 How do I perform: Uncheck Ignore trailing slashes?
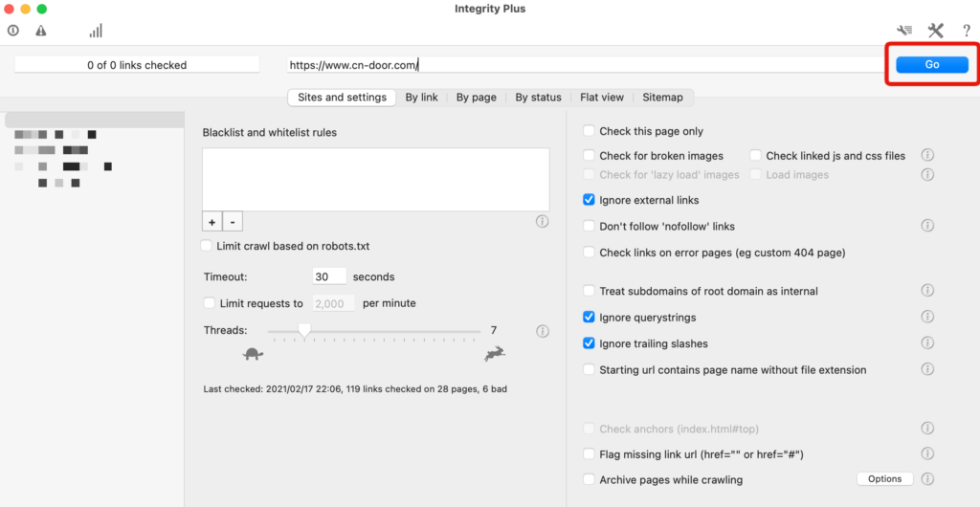(x=589, y=343)
